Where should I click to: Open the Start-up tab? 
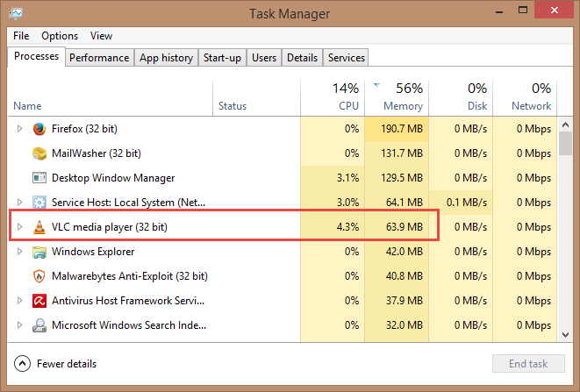tap(222, 58)
